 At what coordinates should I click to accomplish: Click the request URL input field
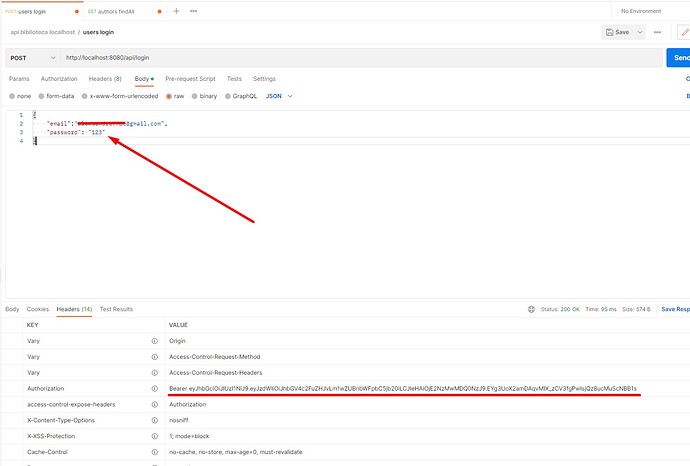(x=362, y=58)
